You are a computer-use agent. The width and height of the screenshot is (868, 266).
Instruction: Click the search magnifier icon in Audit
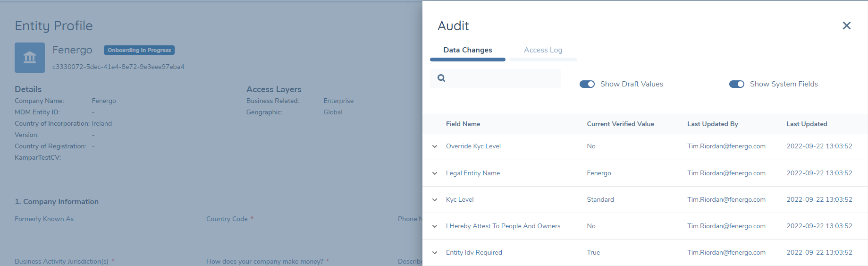click(441, 78)
